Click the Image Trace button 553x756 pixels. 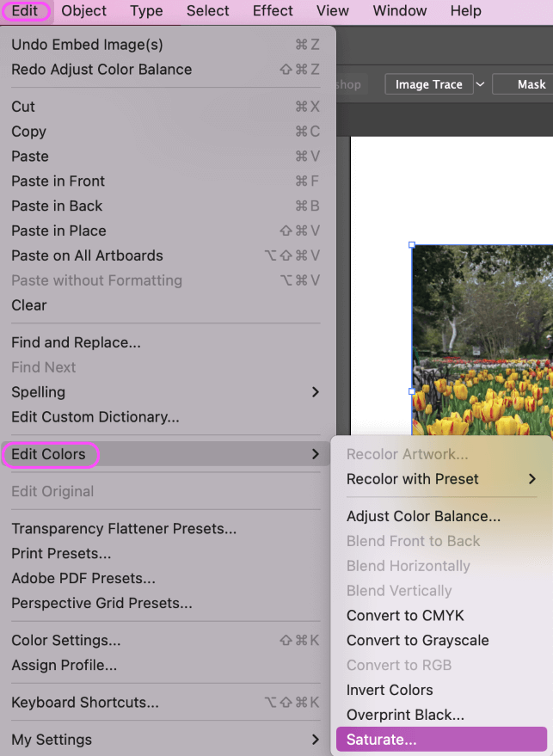pyautogui.click(x=428, y=84)
